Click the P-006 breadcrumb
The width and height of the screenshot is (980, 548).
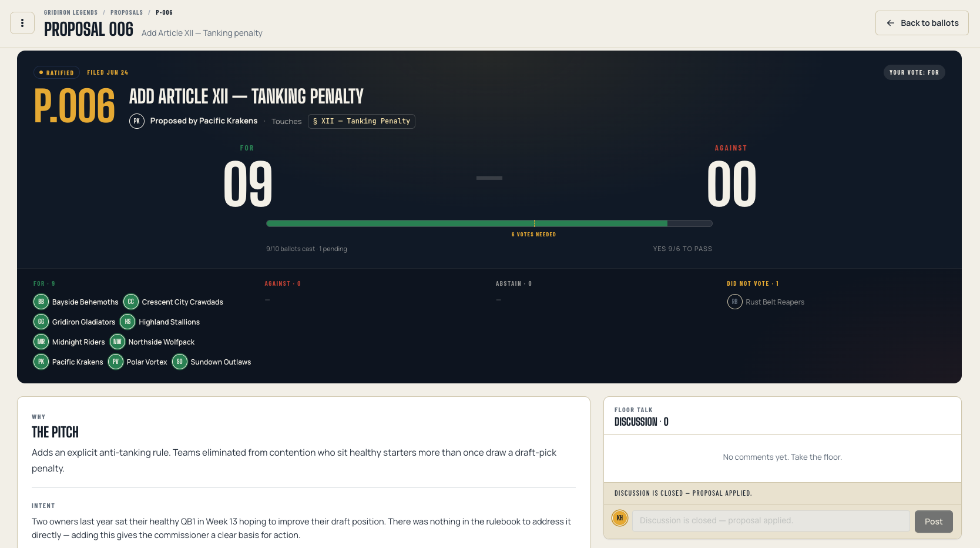pyautogui.click(x=164, y=12)
